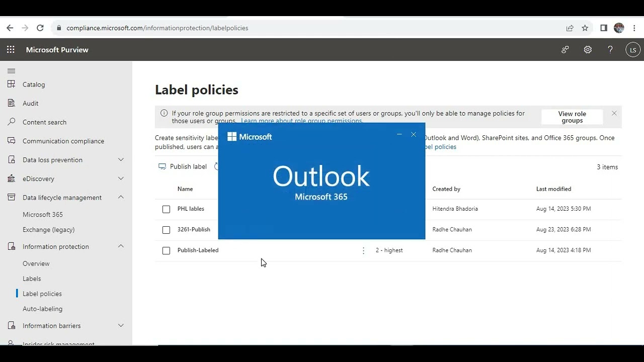
Task: Click the Purview community/feedback icon in header
Action: pyautogui.click(x=565, y=50)
